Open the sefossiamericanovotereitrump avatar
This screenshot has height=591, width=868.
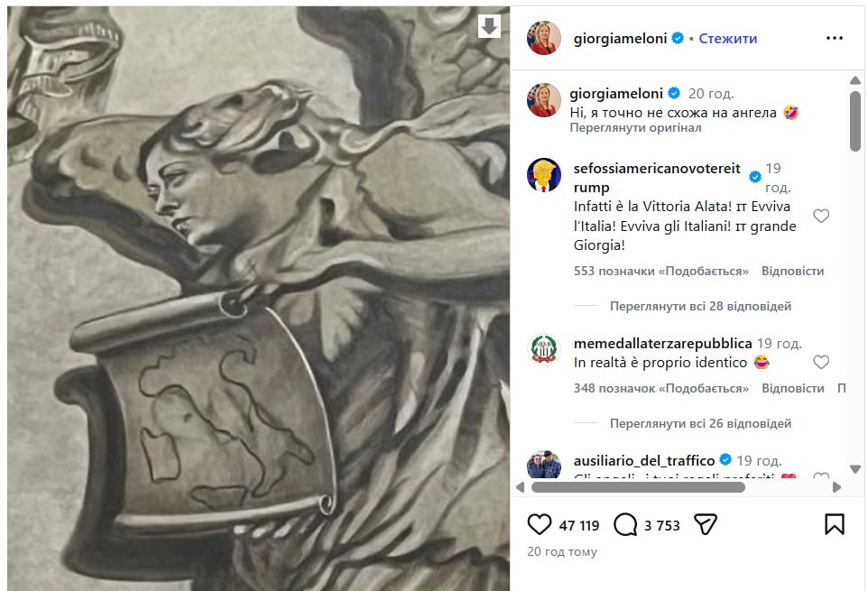544,175
